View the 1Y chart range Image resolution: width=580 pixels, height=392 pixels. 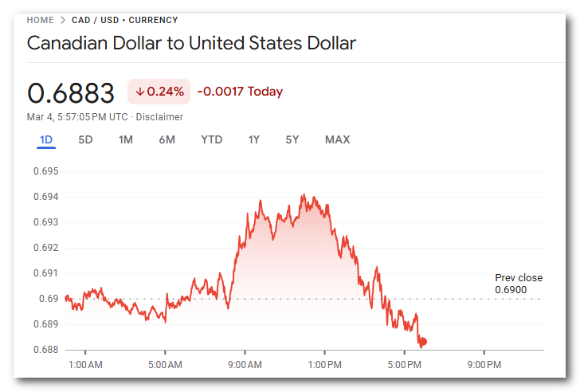(x=254, y=140)
